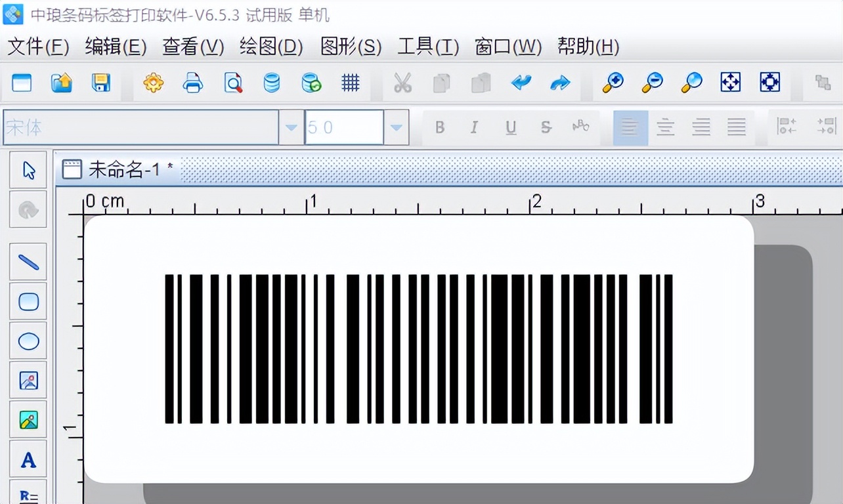Select the Ellipse drawing tool
The width and height of the screenshot is (843, 504).
28,341
